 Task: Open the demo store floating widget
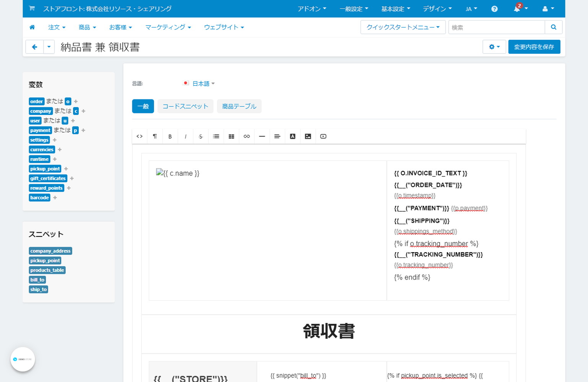(x=23, y=359)
